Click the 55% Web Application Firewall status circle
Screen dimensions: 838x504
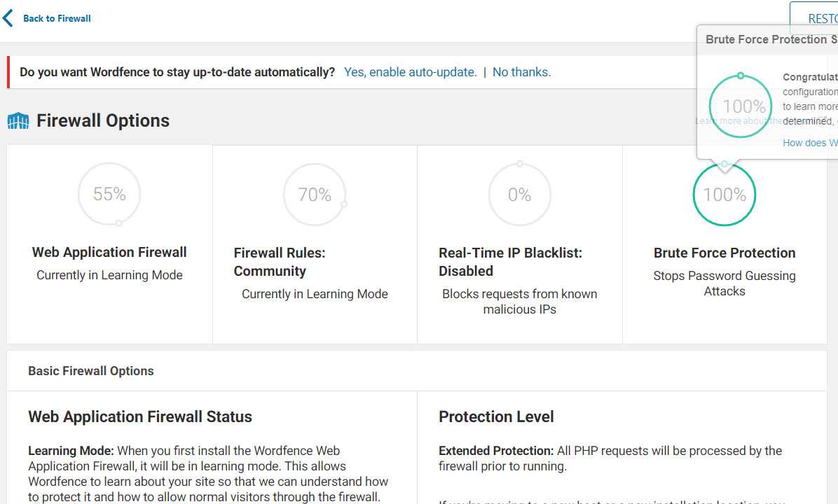(x=109, y=194)
